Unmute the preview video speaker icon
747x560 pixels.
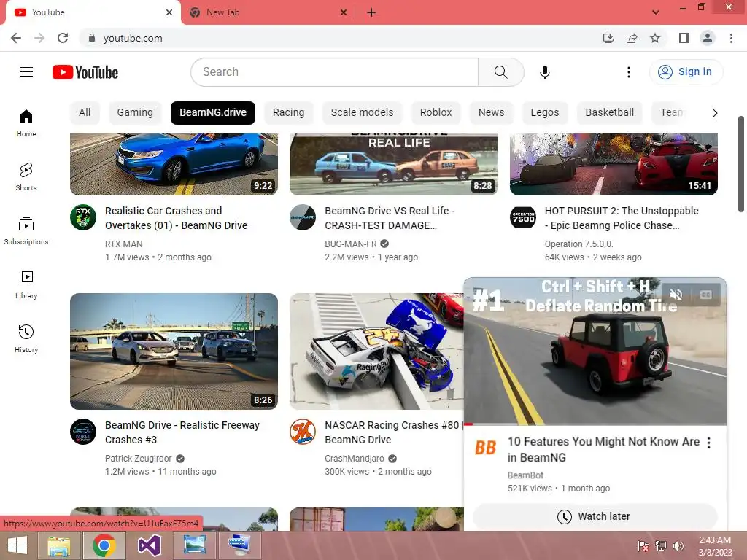pyautogui.click(x=676, y=295)
